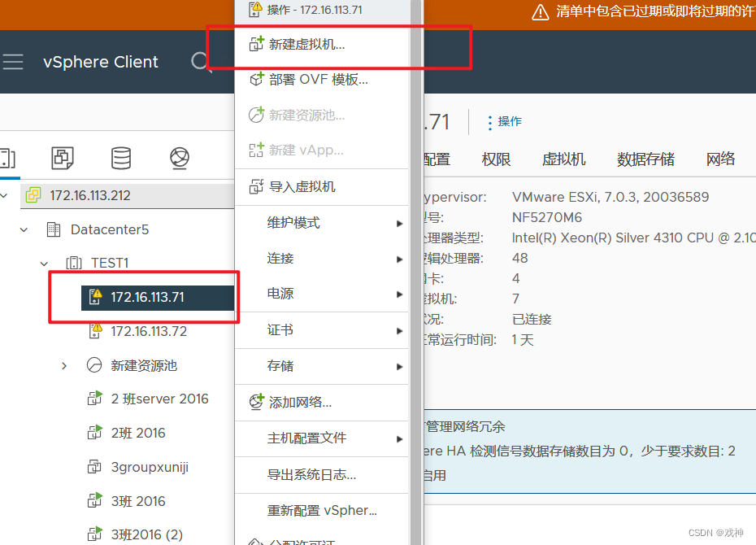Open the 存储 submenu
756x545 pixels.
pyautogui.click(x=322, y=366)
